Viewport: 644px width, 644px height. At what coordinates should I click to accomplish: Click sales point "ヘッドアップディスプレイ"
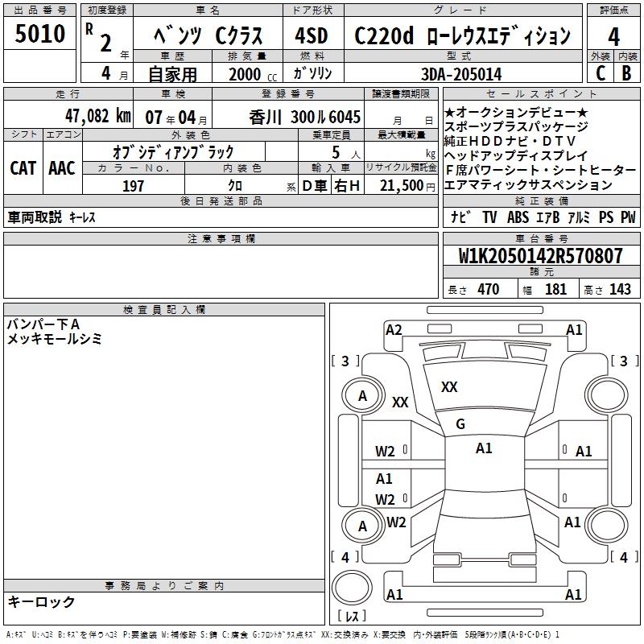click(516, 155)
